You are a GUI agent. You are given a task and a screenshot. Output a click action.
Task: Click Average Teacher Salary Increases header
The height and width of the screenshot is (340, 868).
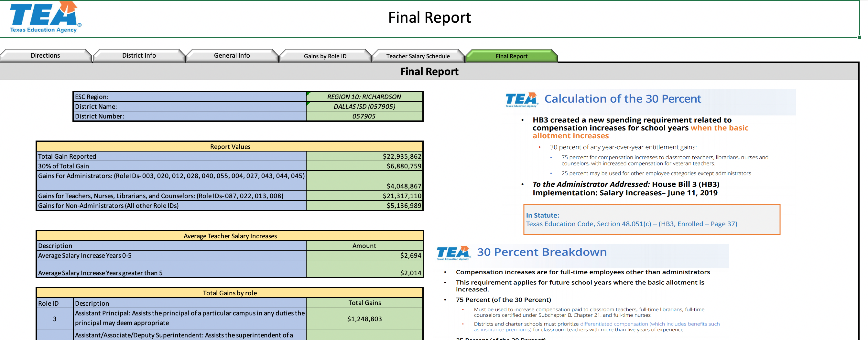(x=230, y=236)
